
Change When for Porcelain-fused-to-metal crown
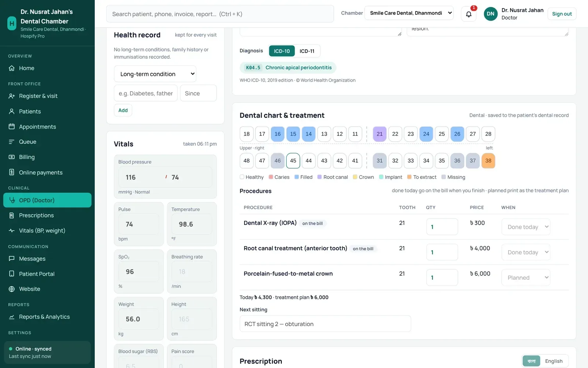(526, 278)
